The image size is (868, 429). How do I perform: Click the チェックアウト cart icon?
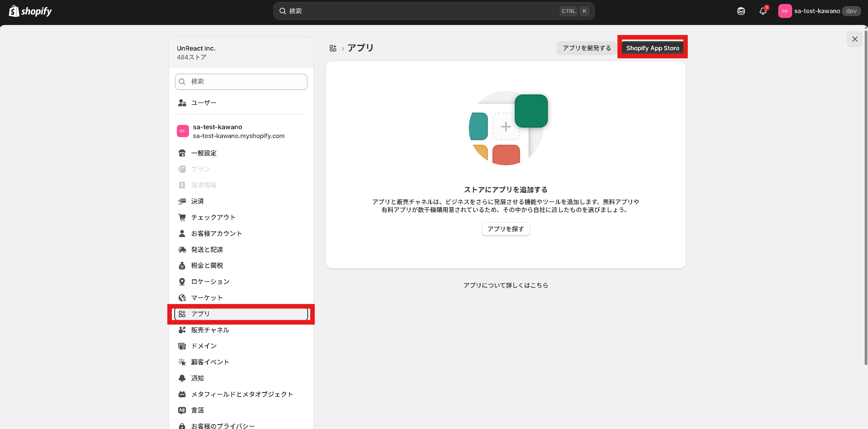click(182, 218)
